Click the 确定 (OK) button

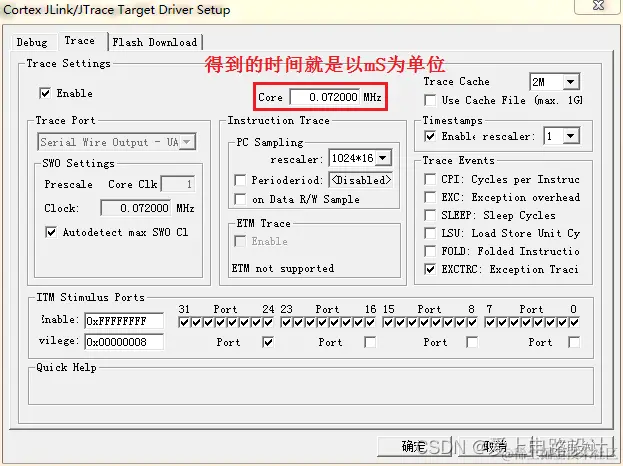click(414, 447)
